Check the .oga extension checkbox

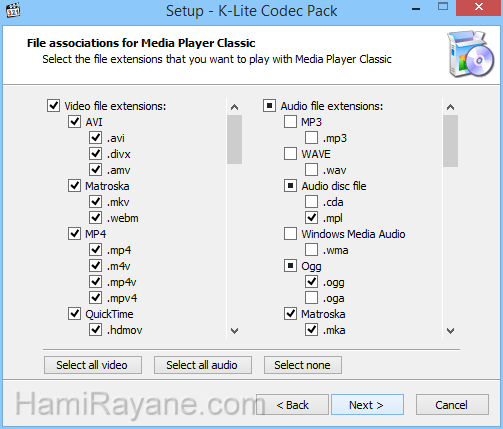312,297
